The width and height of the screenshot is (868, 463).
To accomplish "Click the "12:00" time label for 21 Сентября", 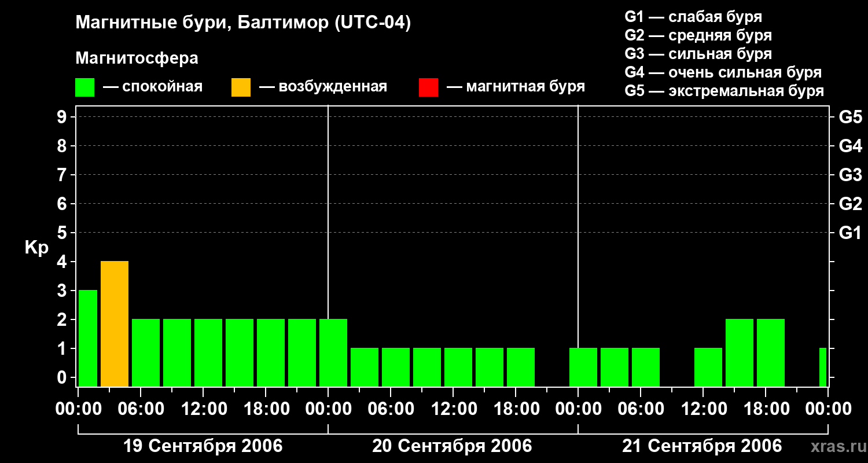I will pos(703,409).
